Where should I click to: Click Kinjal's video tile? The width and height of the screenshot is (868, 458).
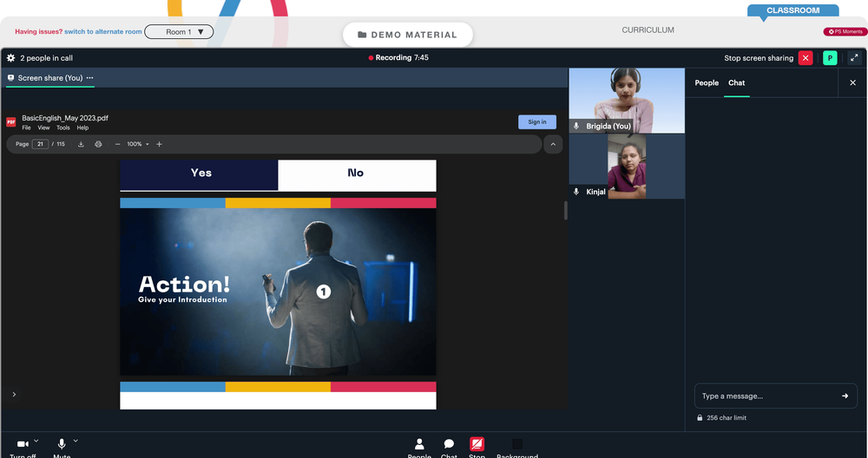point(627,166)
